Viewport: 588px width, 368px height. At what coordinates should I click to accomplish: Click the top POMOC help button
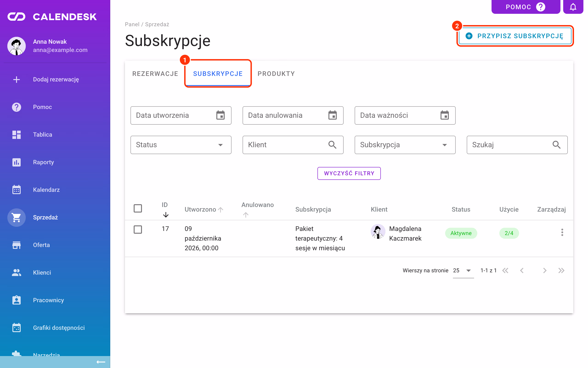click(x=526, y=7)
